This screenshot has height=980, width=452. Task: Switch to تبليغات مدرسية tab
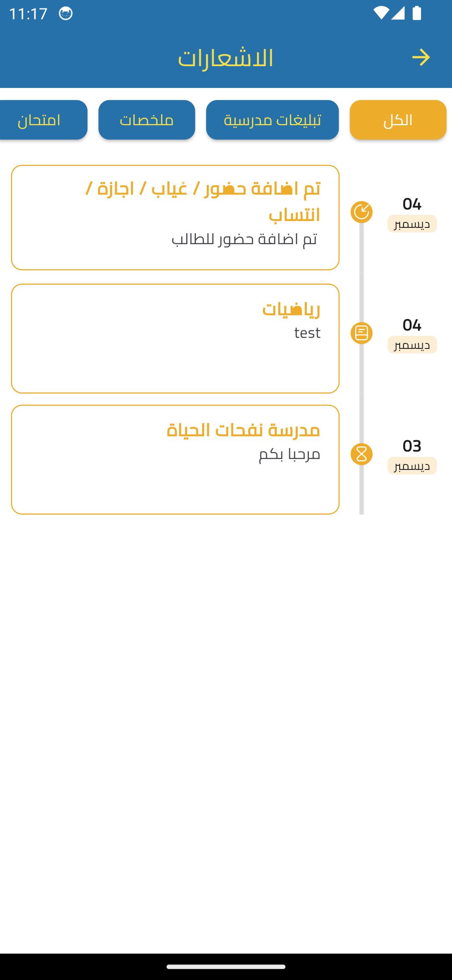click(x=272, y=120)
